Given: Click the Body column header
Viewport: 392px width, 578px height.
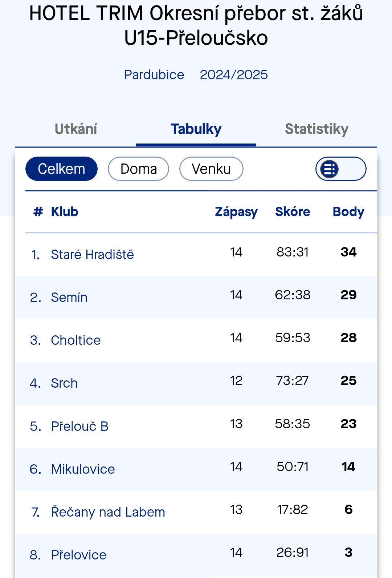Looking at the screenshot, I should [348, 212].
